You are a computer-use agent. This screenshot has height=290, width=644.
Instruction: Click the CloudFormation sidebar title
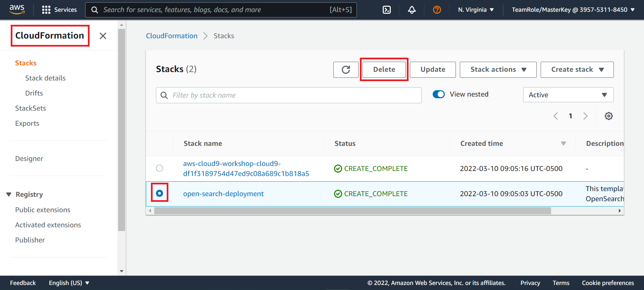[x=50, y=36]
